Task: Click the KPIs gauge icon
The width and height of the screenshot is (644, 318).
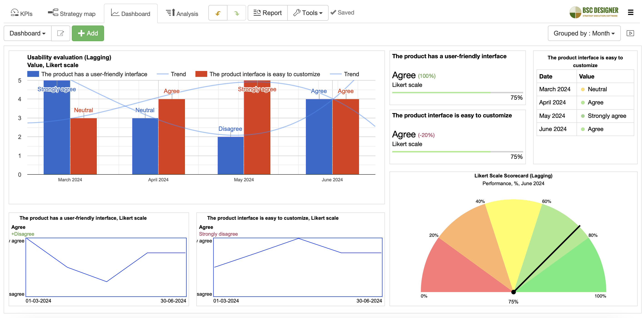Action: 15,13
